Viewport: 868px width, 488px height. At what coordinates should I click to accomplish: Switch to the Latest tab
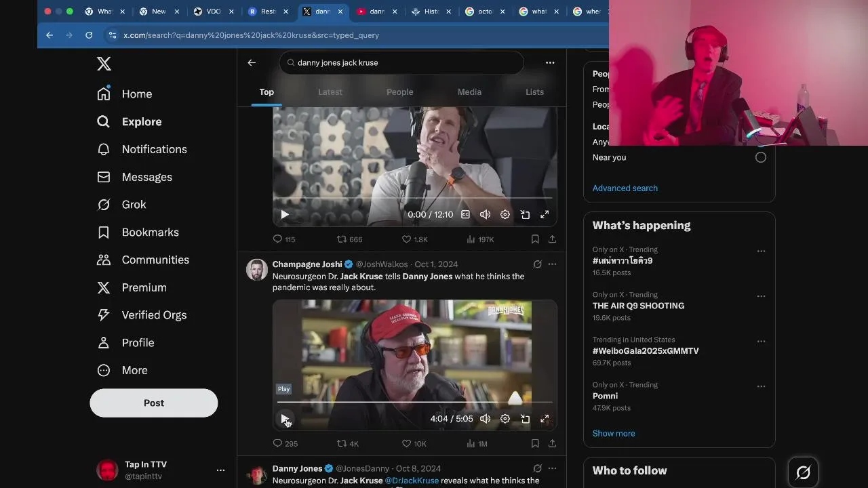click(x=330, y=92)
